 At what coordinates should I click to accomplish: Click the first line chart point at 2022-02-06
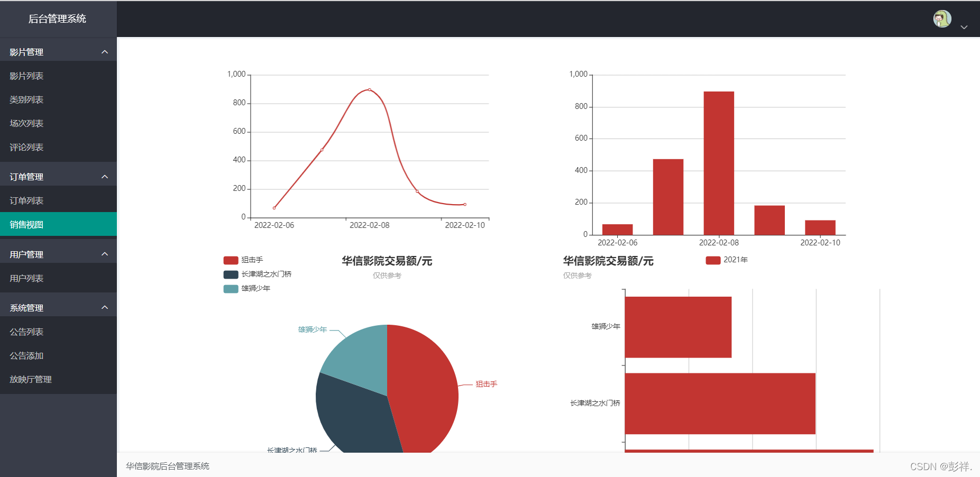click(x=274, y=208)
